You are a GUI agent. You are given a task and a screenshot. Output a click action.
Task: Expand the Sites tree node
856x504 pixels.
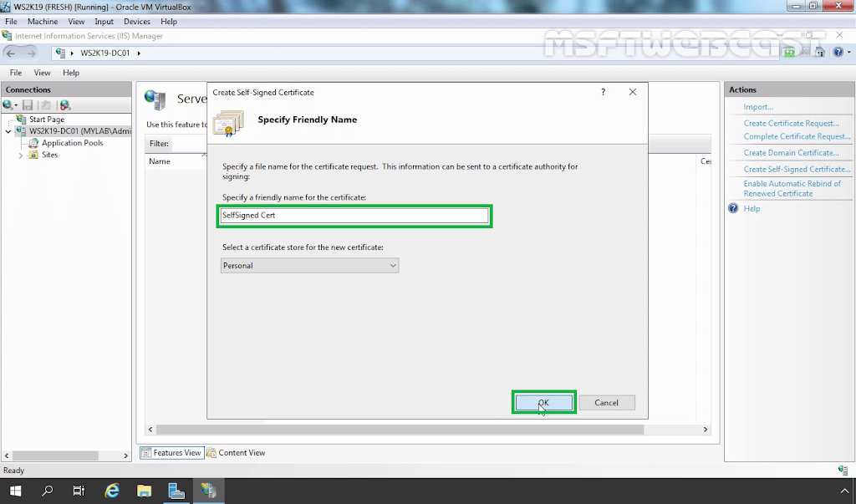point(21,155)
